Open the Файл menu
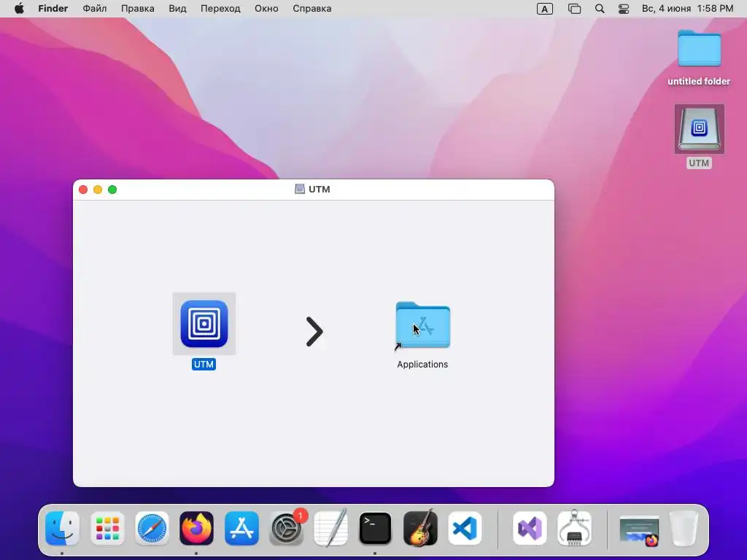The height and width of the screenshot is (560, 747). [94, 9]
